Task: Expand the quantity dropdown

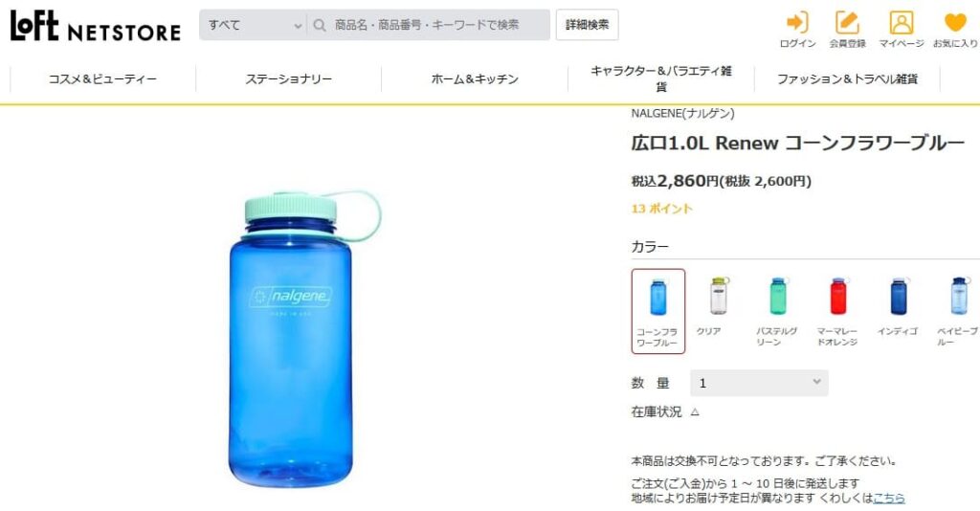Action: coord(759,383)
